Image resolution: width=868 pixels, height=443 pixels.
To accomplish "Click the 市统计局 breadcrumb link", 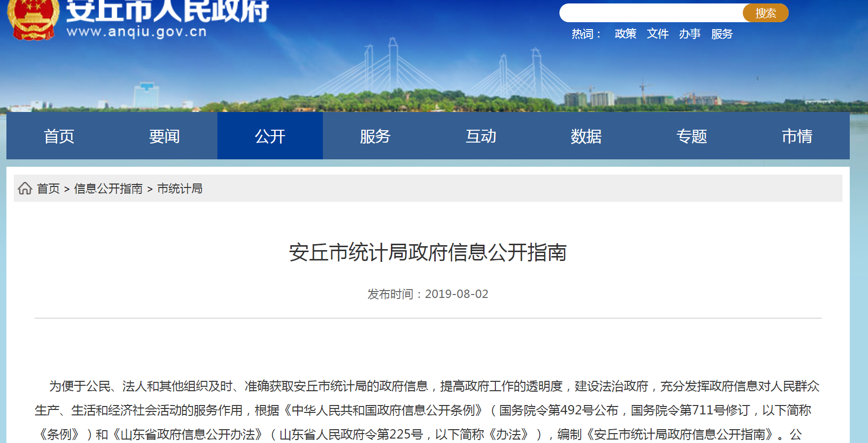I will point(180,188).
